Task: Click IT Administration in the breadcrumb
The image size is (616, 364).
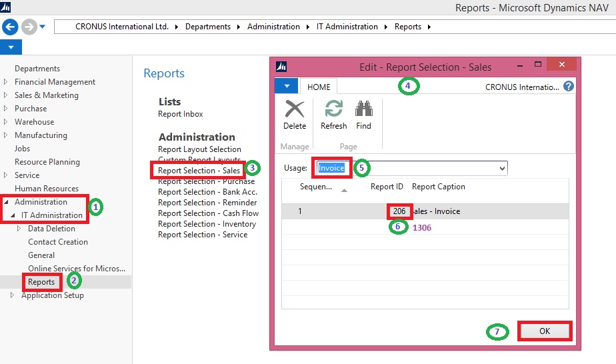Action: (x=347, y=27)
